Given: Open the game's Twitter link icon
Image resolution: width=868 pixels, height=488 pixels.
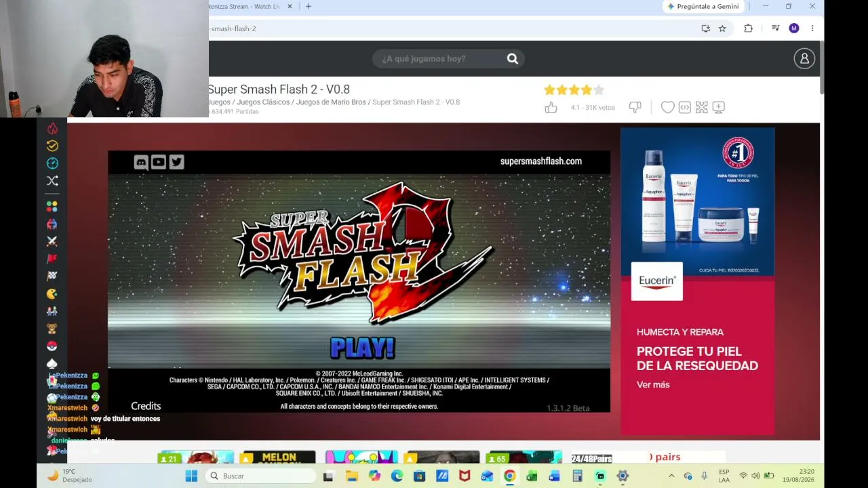Looking at the screenshot, I should point(176,162).
